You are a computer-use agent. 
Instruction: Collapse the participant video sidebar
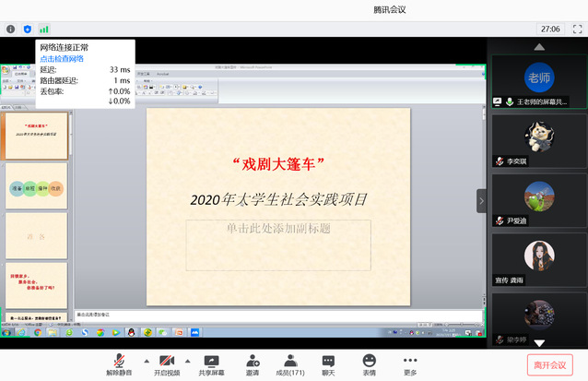(480, 200)
